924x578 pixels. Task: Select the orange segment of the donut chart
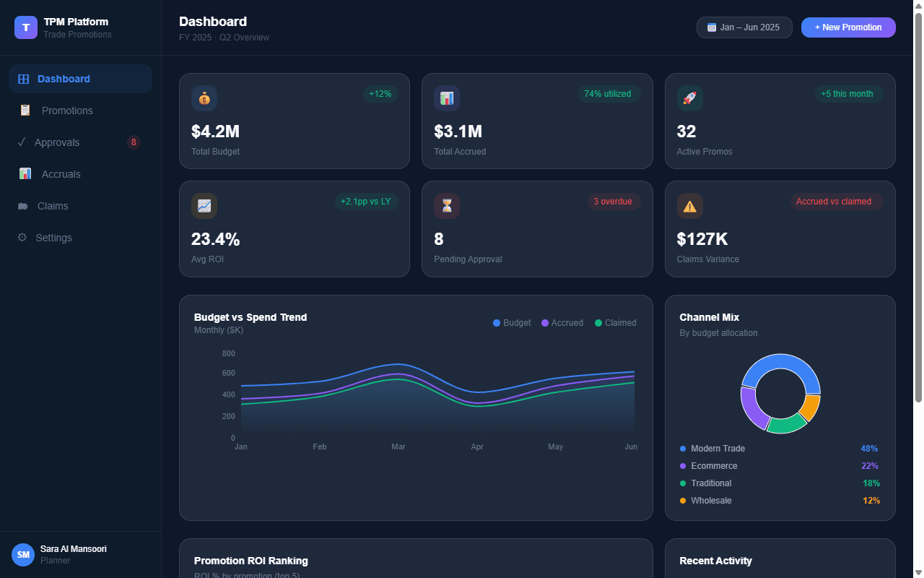tap(811, 407)
